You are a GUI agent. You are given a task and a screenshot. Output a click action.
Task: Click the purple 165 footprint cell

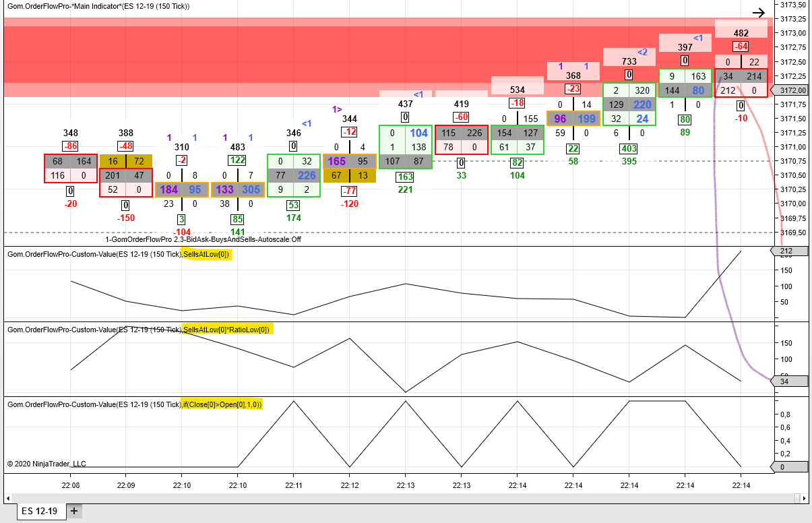pyautogui.click(x=336, y=161)
